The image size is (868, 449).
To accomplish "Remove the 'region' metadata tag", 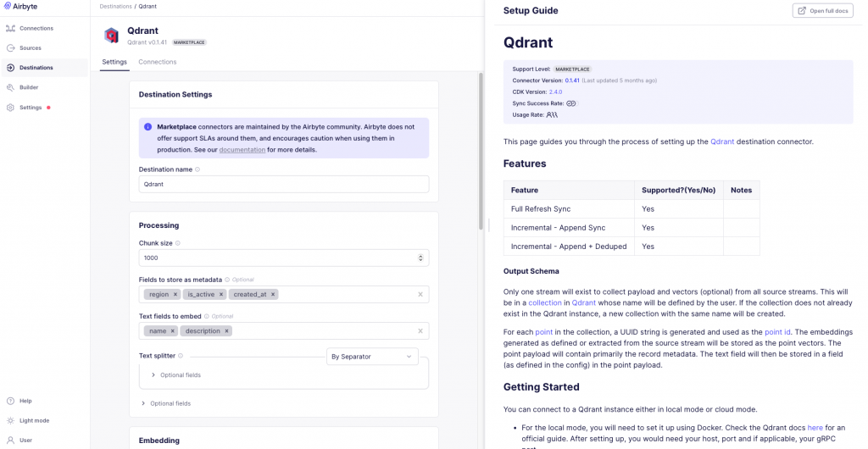I will point(175,295).
